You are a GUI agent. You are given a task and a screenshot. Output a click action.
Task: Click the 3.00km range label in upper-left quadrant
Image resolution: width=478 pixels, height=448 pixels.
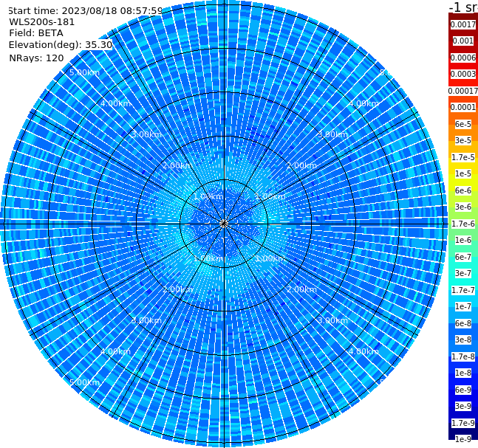(x=146, y=134)
